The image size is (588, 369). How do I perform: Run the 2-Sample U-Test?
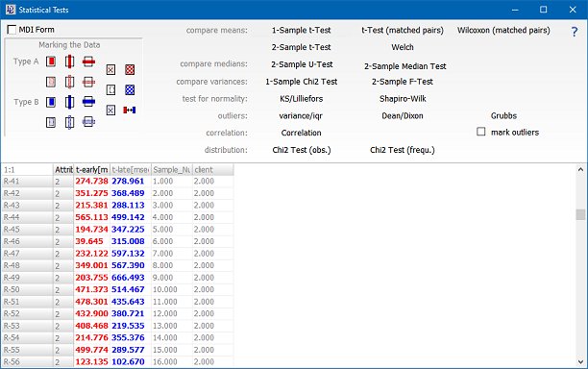click(302, 64)
